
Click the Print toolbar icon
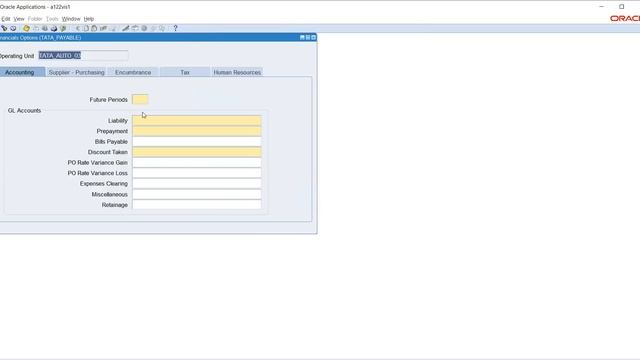[x=53, y=28]
